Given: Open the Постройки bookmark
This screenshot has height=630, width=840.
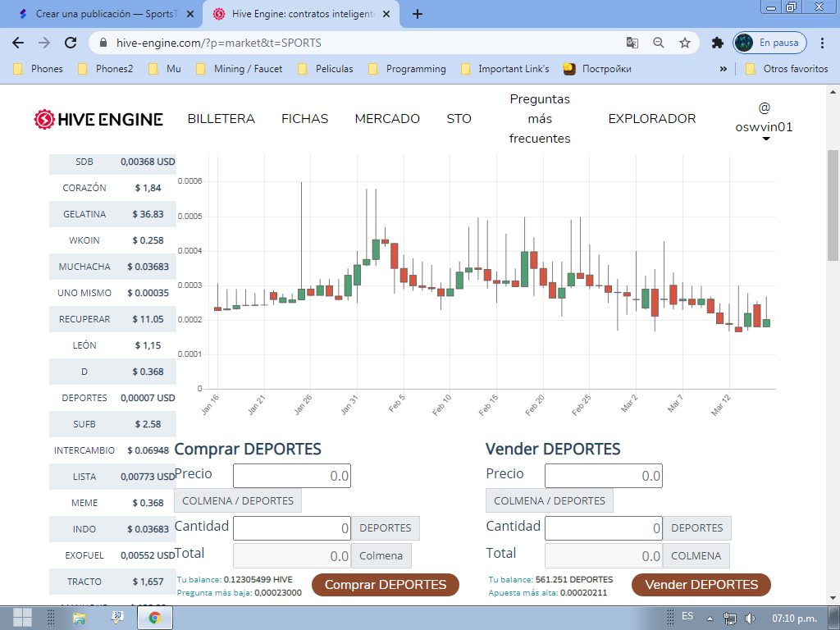Looking at the screenshot, I should click(x=597, y=69).
